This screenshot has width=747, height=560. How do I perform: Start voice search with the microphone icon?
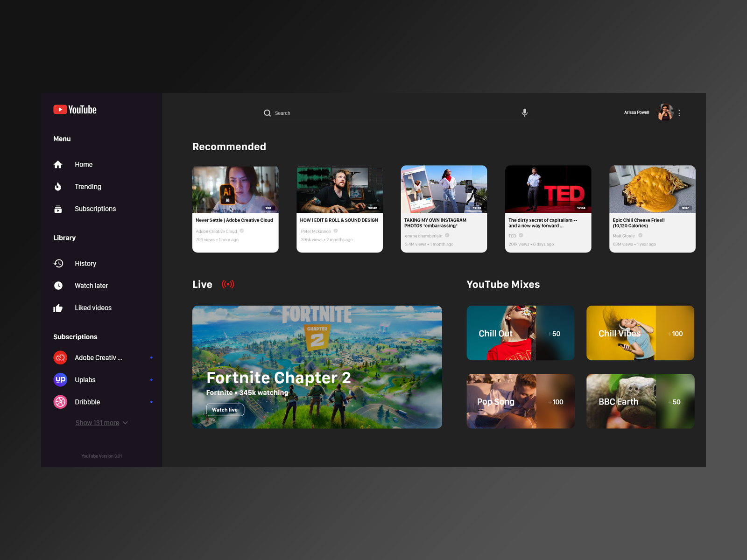[525, 112]
